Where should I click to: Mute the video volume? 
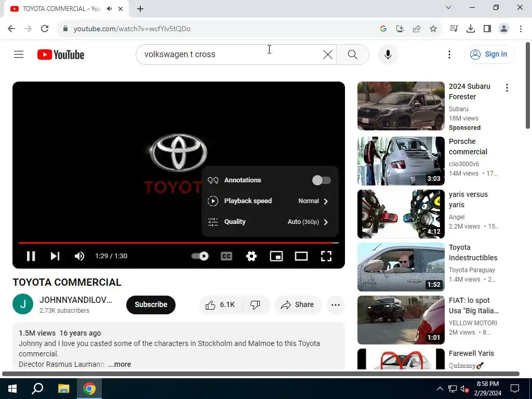tap(79, 256)
